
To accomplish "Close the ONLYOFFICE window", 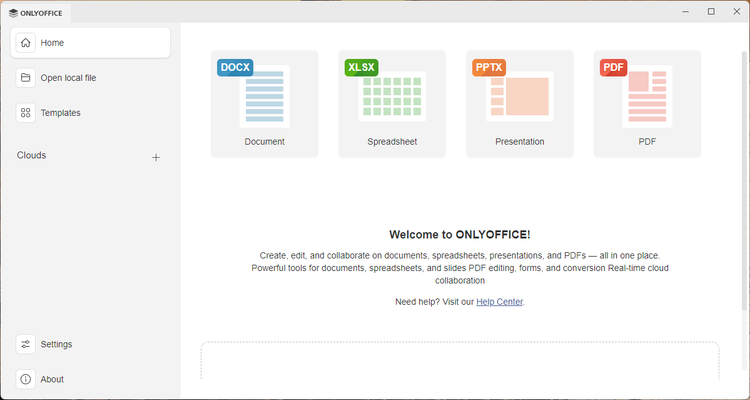I will pos(737,11).
